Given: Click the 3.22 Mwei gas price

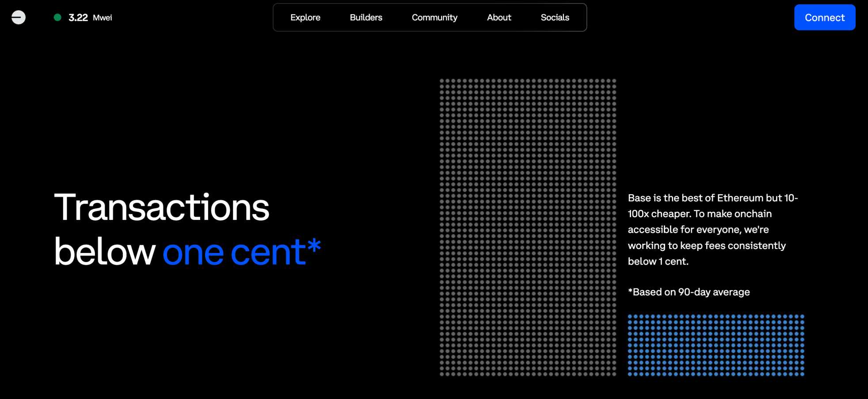Looking at the screenshot, I should coord(90,18).
